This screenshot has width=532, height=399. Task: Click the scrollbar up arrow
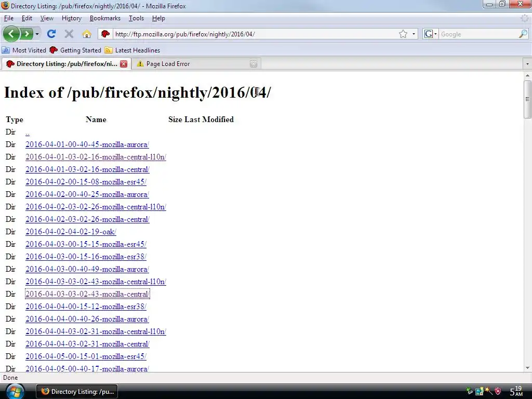click(x=527, y=75)
